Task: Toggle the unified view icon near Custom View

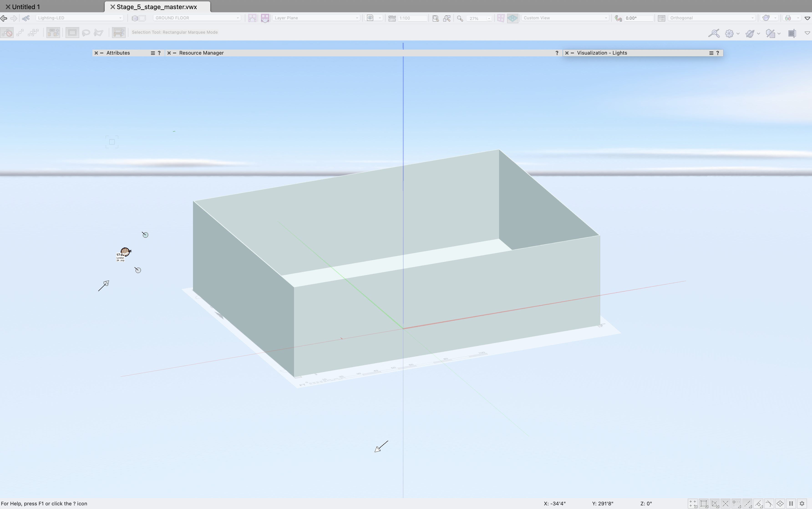Action: [513, 18]
